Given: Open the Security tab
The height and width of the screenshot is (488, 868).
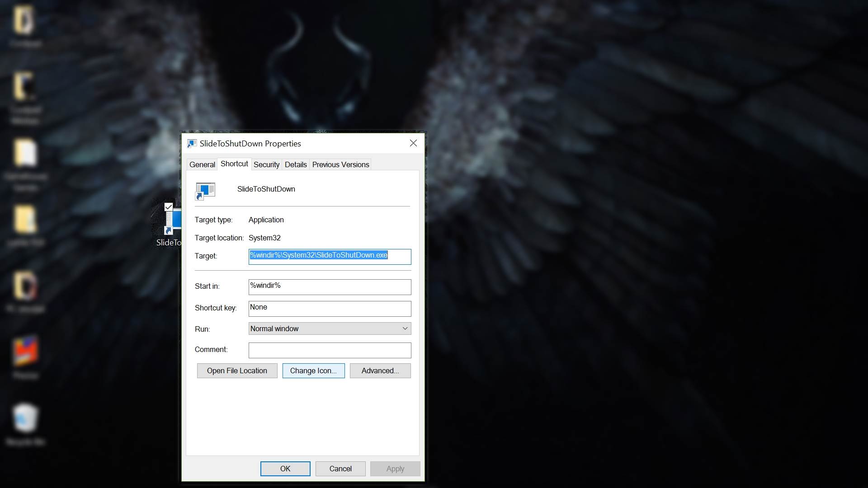Looking at the screenshot, I should 266,164.
